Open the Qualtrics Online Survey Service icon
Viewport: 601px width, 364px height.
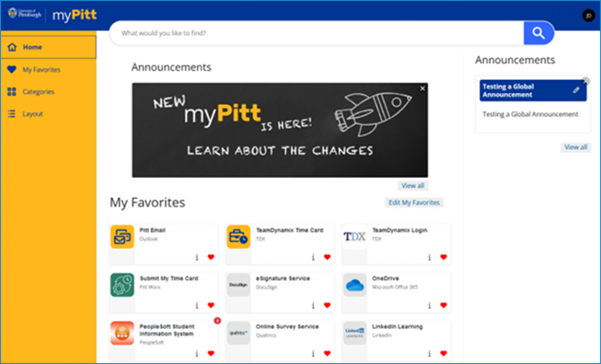point(238,333)
